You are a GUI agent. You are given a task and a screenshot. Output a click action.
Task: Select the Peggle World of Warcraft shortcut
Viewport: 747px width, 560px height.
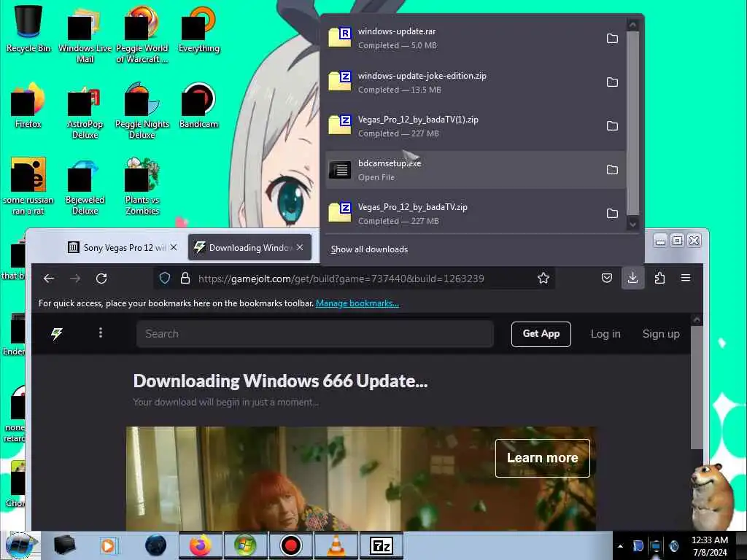click(x=142, y=36)
